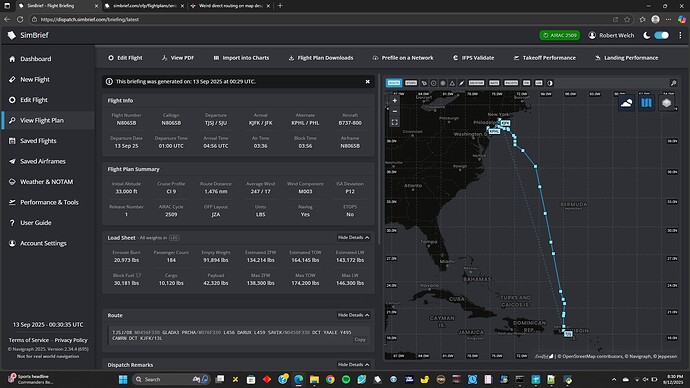Click the route text field

pyautogui.click(x=238, y=335)
